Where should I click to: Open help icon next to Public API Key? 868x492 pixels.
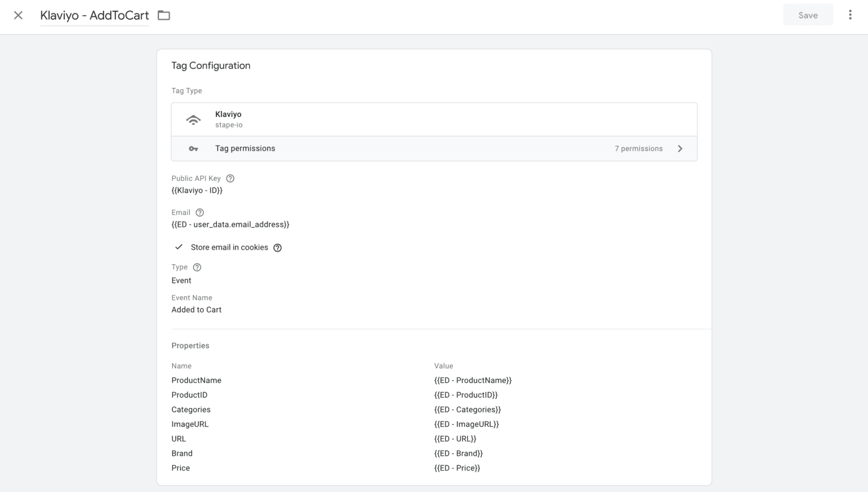[230, 178]
